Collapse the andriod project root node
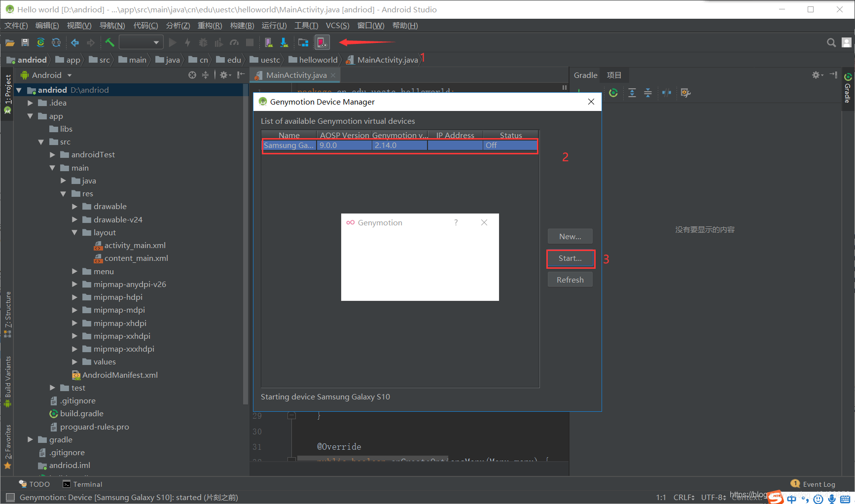This screenshot has width=855, height=504. [x=19, y=90]
